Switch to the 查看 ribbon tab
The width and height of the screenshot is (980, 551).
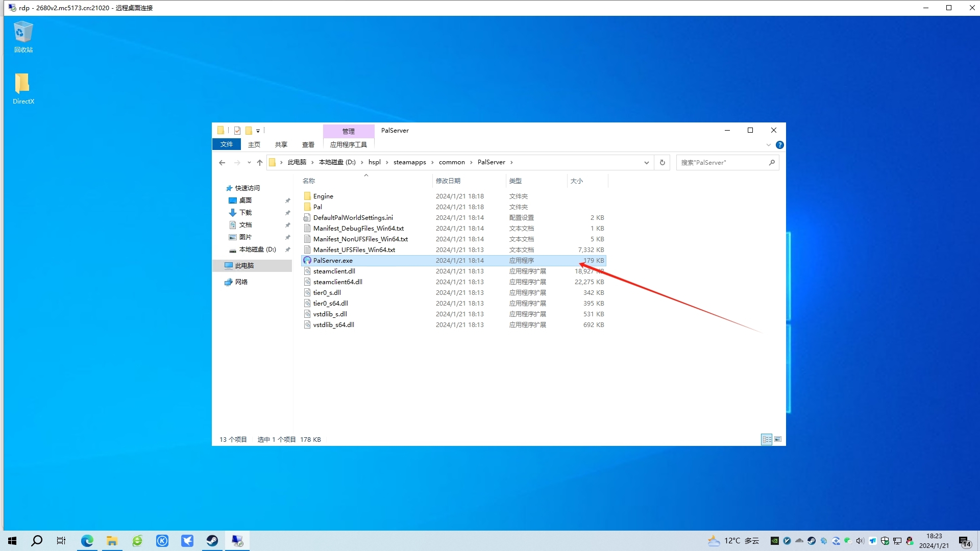308,144
